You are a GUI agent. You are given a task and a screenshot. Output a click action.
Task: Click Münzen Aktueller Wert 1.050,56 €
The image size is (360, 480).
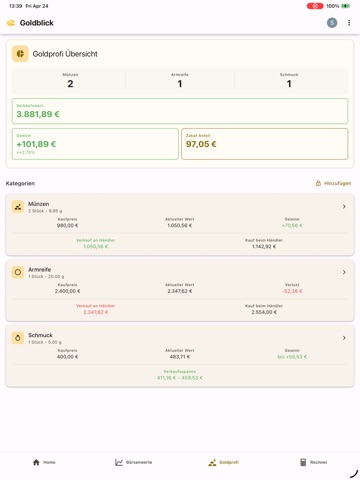click(180, 222)
